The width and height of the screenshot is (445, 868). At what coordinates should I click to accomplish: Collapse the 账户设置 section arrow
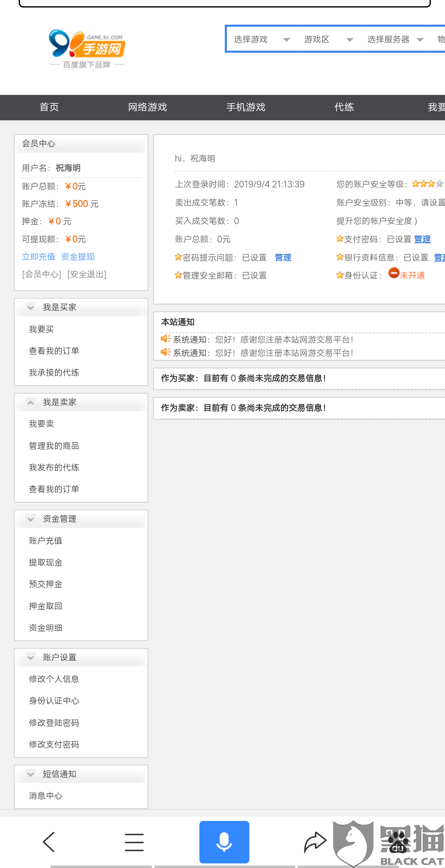[30, 658]
